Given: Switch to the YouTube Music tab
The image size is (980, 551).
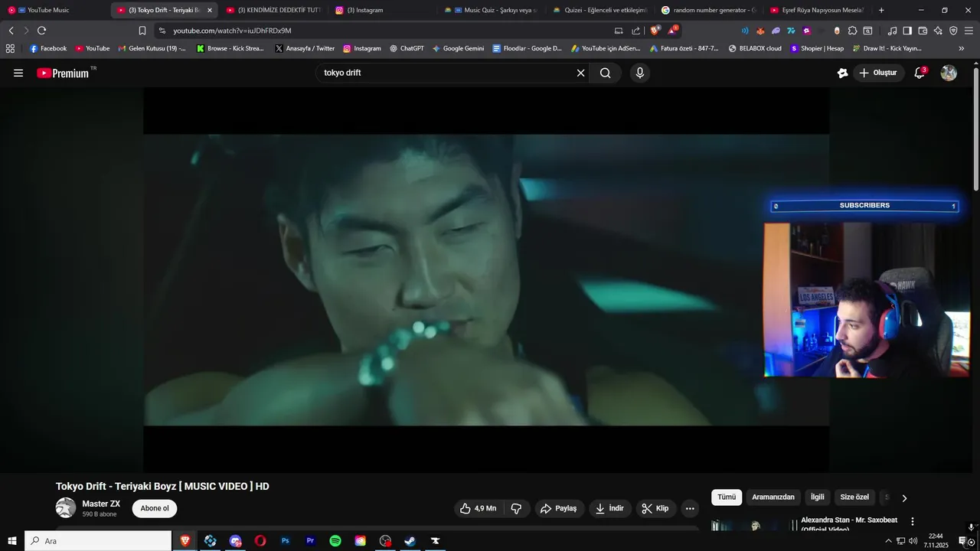Looking at the screenshot, I should coord(54,10).
